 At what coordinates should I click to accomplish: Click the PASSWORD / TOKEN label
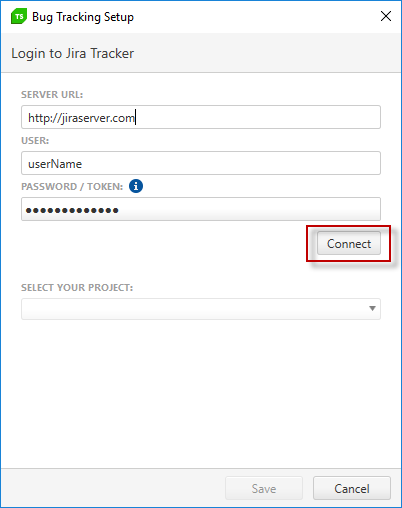pos(72,187)
